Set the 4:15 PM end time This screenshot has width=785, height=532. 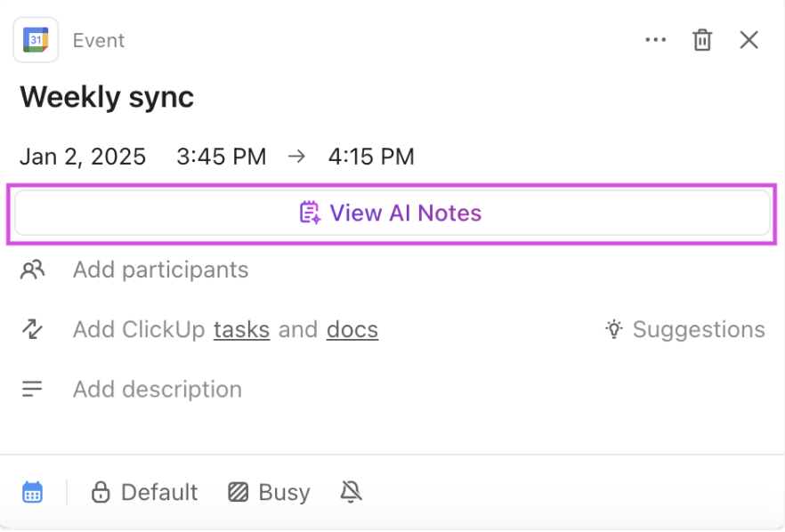coord(371,157)
